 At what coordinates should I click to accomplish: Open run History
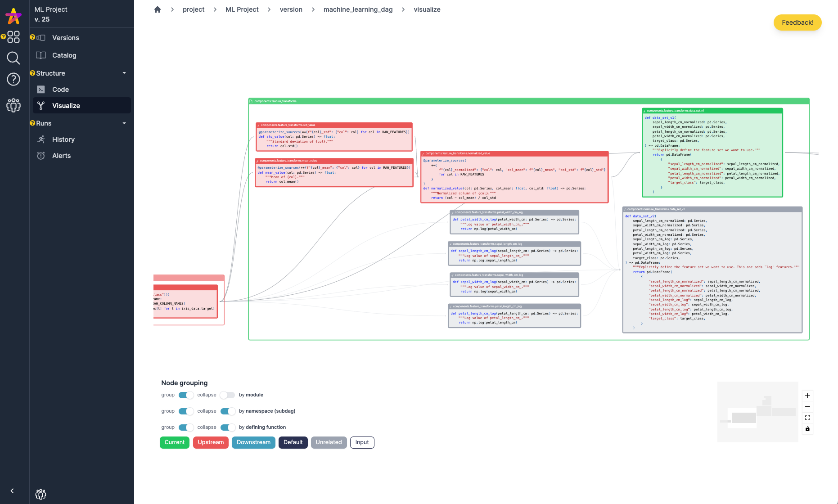(x=63, y=139)
